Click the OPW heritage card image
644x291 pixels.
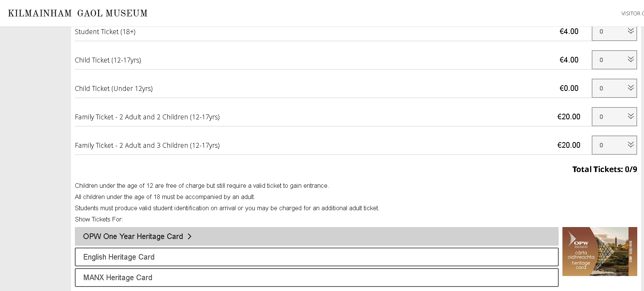coord(599,251)
